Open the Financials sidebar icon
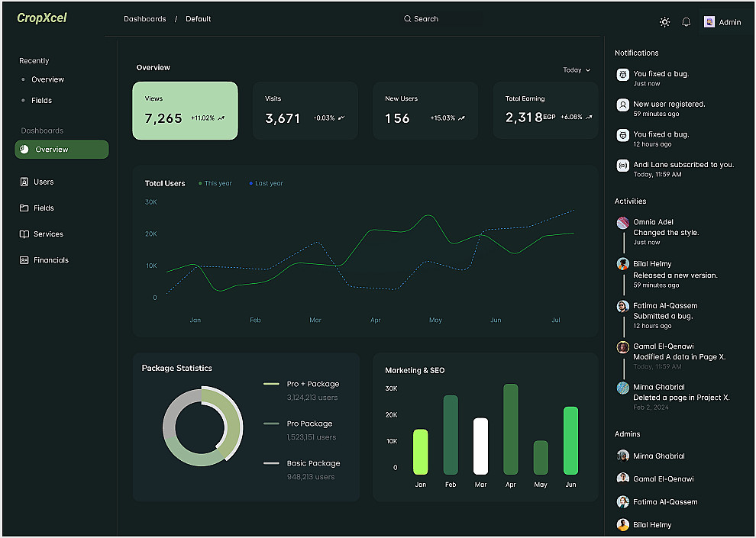This screenshot has width=756, height=538. coord(24,259)
